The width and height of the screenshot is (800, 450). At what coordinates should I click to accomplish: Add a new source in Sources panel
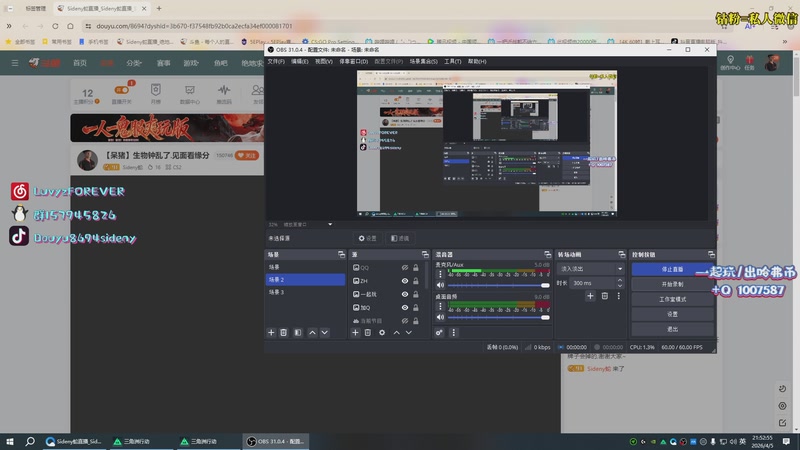(x=355, y=333)
